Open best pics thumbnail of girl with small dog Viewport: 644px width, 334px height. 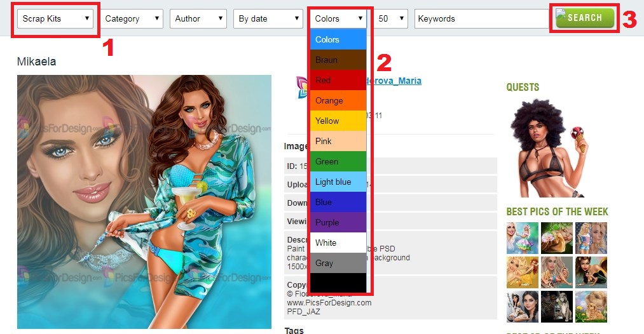(556, 272)
